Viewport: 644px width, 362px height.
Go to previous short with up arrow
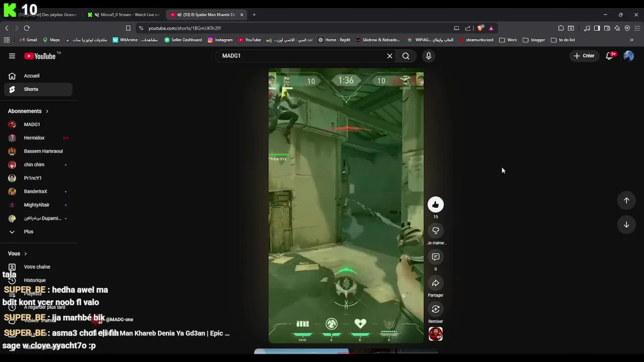pos(626,201)
